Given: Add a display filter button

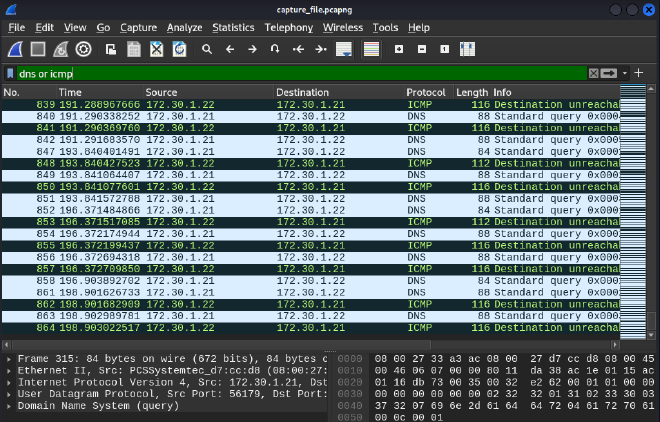Looking at the screenshot, I should click(639, 73).
